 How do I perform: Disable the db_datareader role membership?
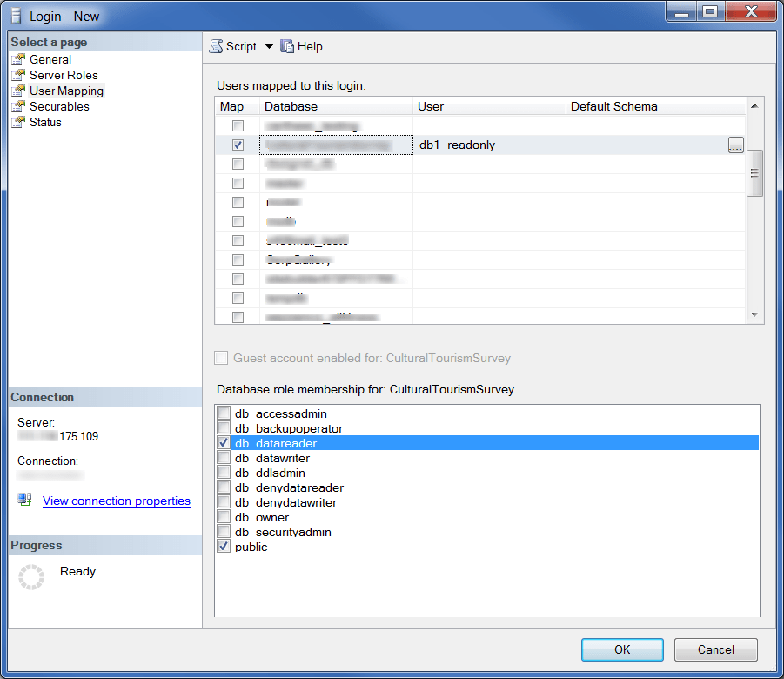[x=224, y=443]
